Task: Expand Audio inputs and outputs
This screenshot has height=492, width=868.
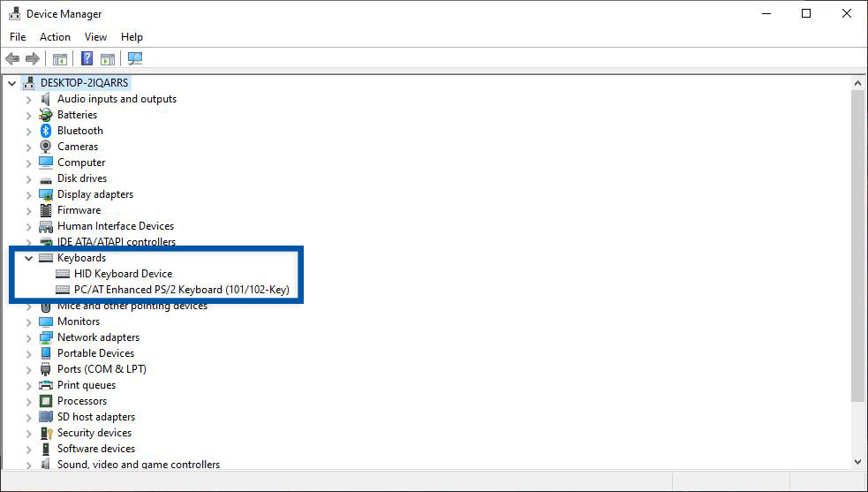Action: pos(29,99)
